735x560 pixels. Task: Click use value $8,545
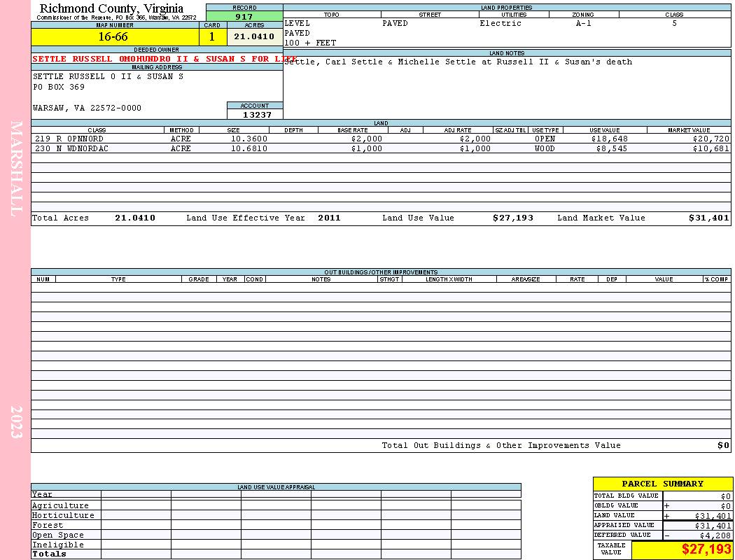(612, 148)
